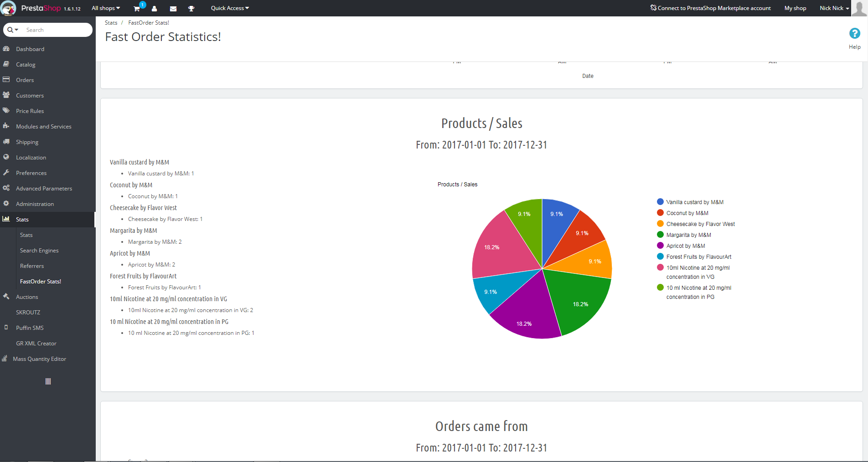868x462 pixels.
Task: Click the teal Forest Fruits legend swatch
Action: (x=660, y=257)
